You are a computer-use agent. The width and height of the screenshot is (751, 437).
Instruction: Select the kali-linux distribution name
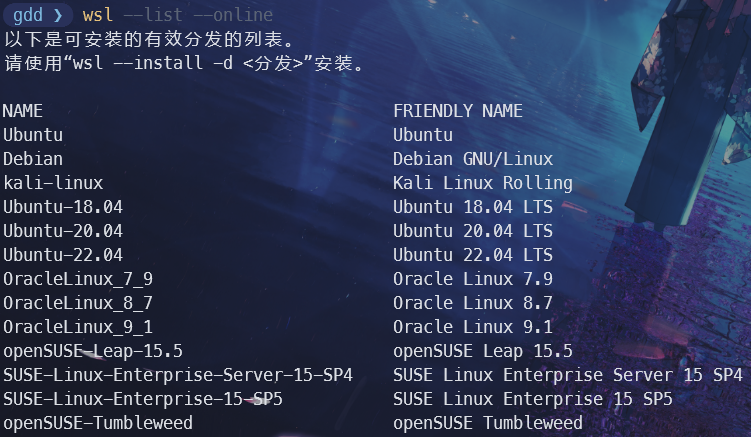[53, 183]
